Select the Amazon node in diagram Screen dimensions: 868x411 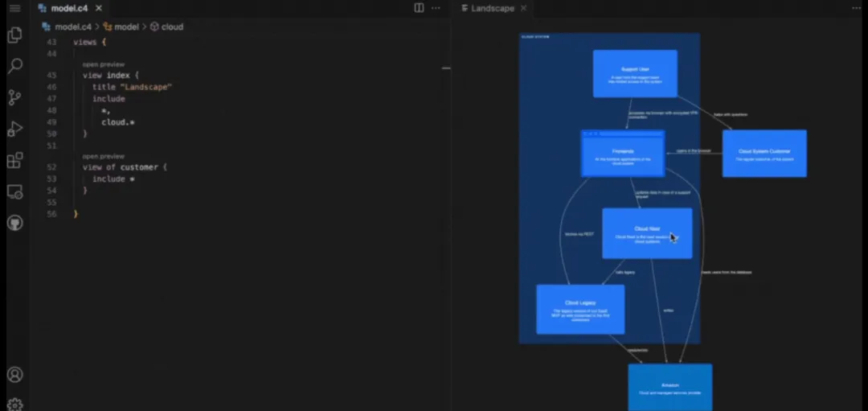click(x=669, y=387)
